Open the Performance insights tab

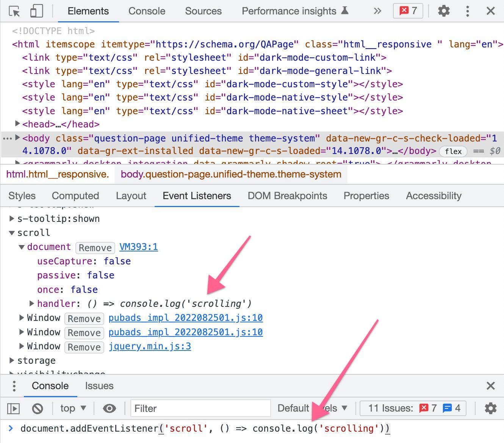pyautogui.click(x=295, y=11)
